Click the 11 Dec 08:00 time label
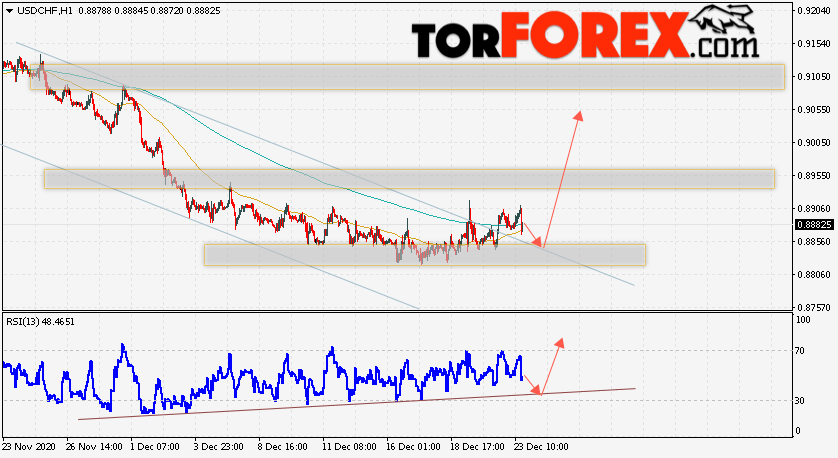The width and height of the screenshot is (838, 458). click(348, 447)
